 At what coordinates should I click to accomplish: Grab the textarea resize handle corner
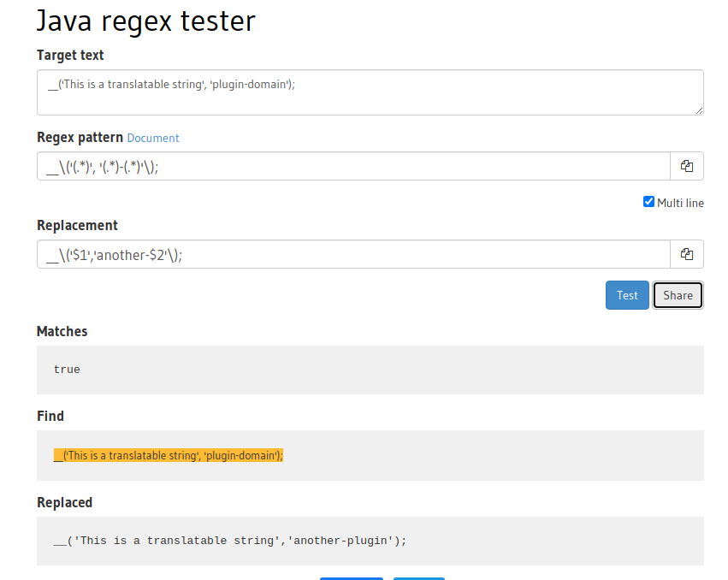[699, 110]
